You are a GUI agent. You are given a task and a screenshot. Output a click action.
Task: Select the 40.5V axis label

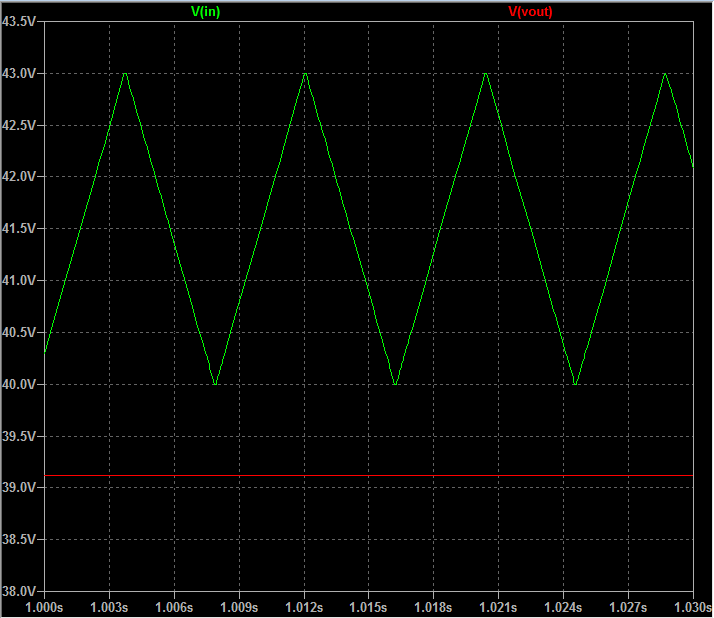point(18,332)
